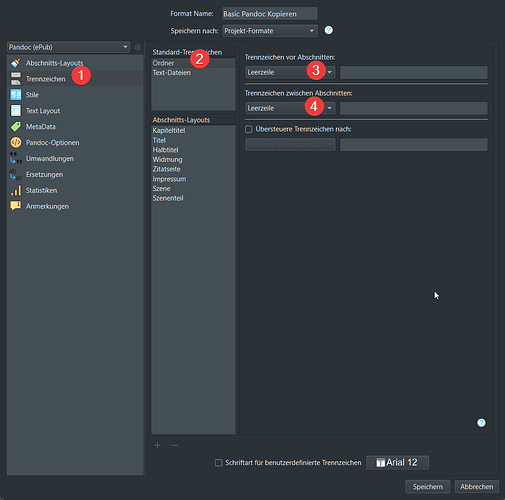The image size is (505, 500).
Task: Click the MetaData green tag icon
Action: 16,127
